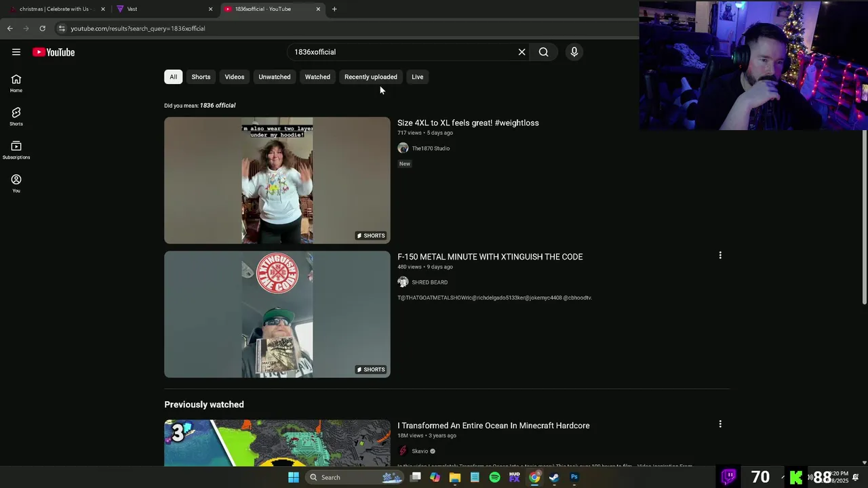Open 'Size 4XL to XL feels great!' title

(468, 123)
